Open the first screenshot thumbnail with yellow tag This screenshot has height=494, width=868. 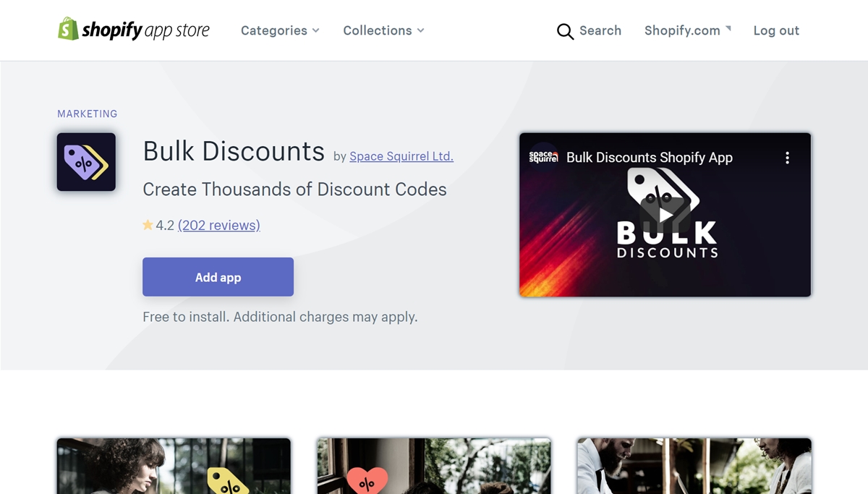pos(174,466)
